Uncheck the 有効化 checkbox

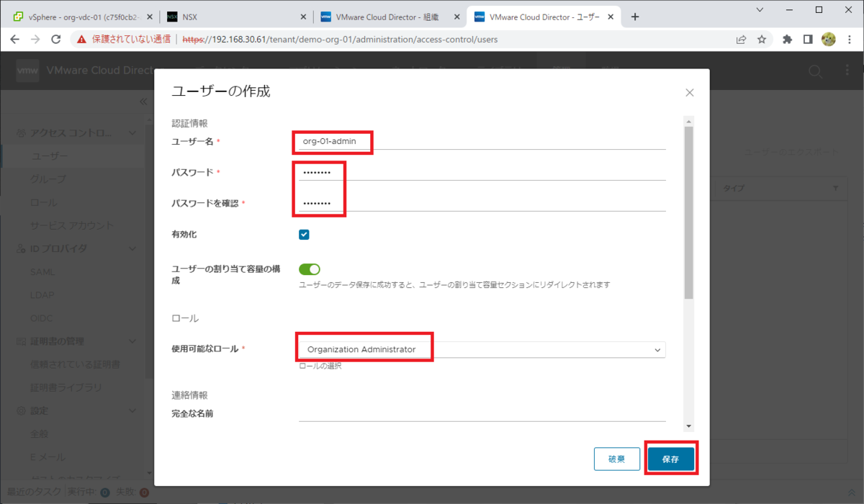tap(304, 235)
